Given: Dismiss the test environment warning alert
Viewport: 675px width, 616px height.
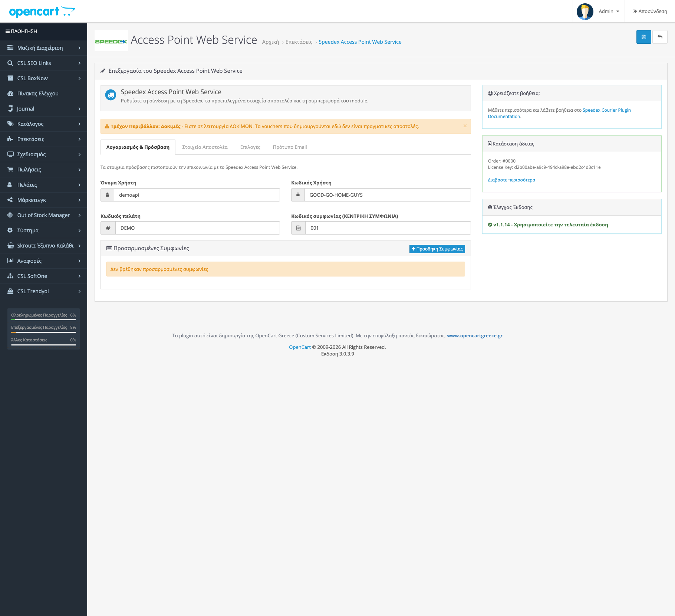Looking at the screenshot, I should coord(465,126).
